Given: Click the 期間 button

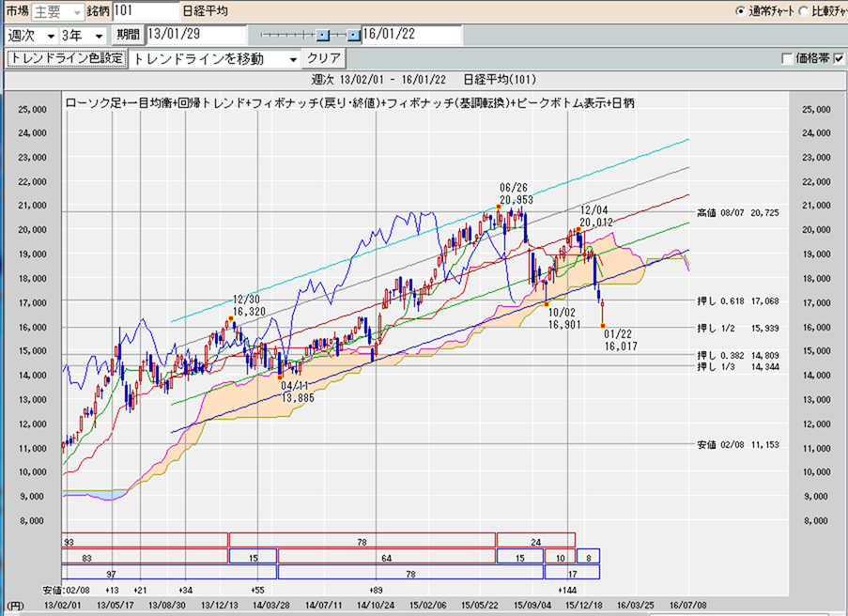Looking at the screenshot, I should 128,35.
